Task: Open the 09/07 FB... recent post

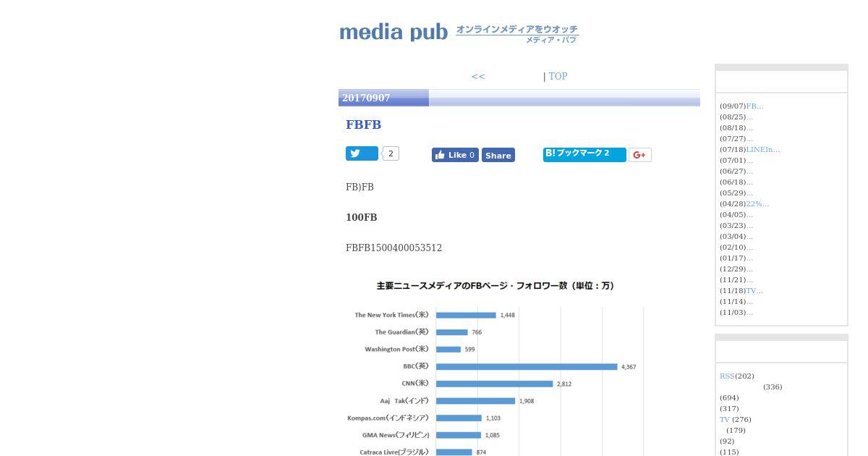Action: [754, 106]
